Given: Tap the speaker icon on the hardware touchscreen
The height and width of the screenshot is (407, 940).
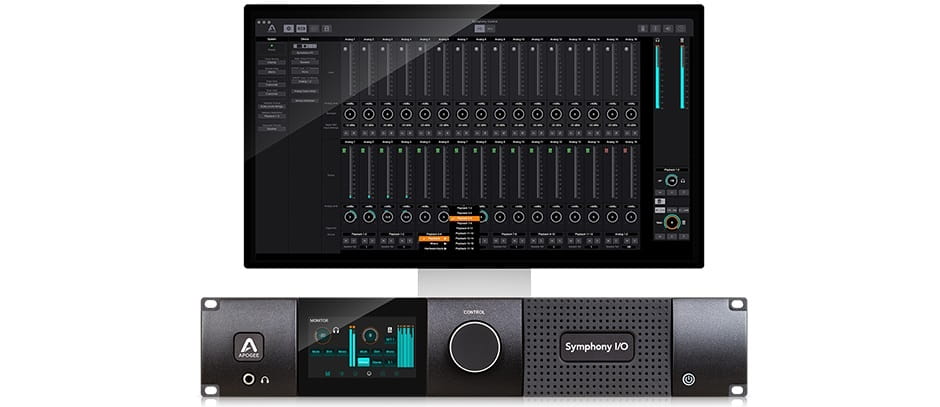Looking at the screenshot, I should (x=390, y=329).
